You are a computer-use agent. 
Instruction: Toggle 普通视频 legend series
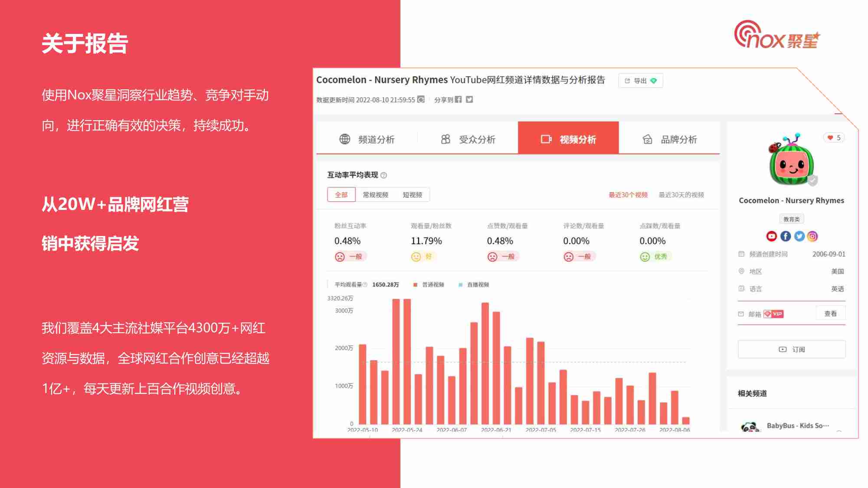point(428,285)
